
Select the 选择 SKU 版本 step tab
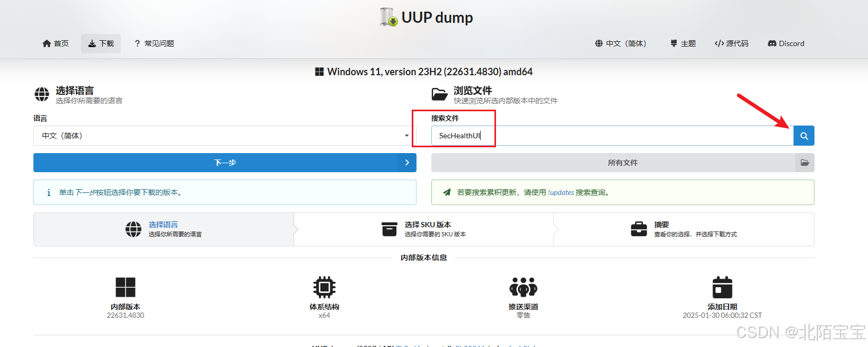click(424, 229)
